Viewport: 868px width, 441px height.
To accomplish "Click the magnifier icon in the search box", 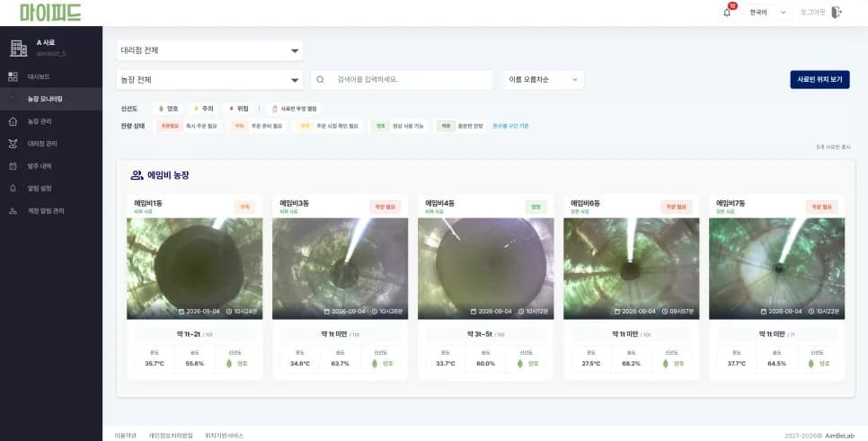I will [x=320, y=80].
